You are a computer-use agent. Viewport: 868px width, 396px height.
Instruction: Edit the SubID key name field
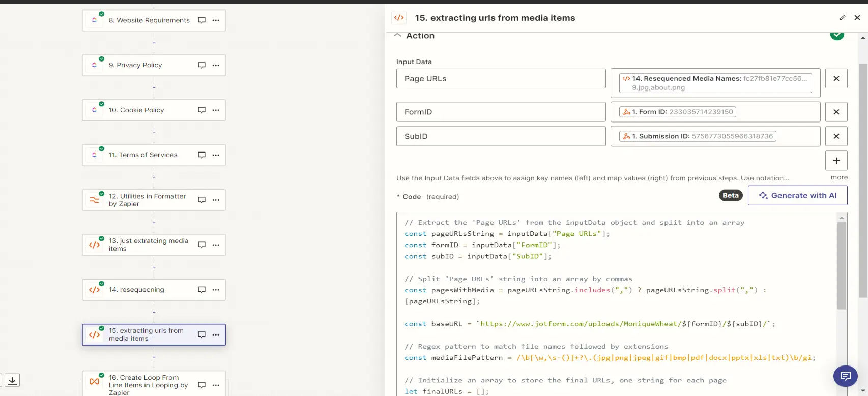click(x=501, y=136)
